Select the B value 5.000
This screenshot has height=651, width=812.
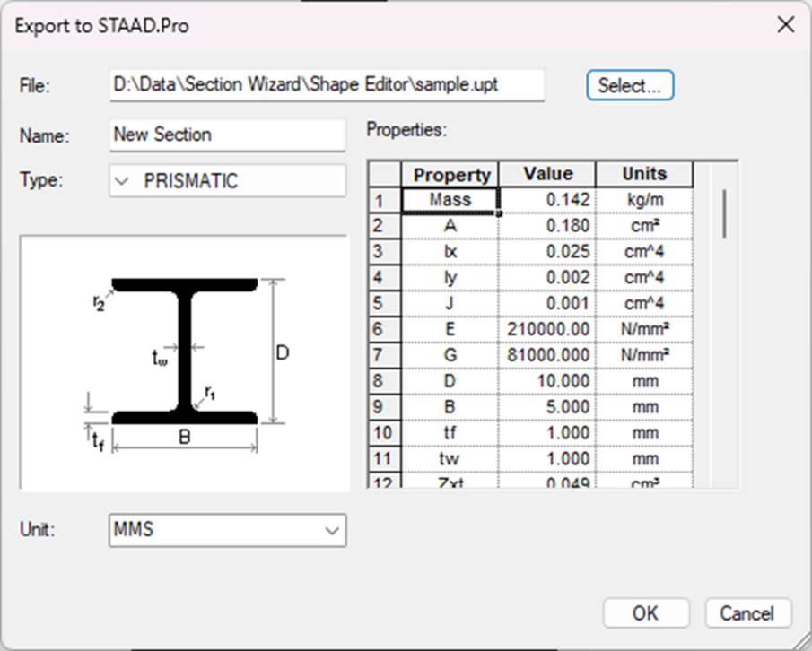(x=547, y=407)
